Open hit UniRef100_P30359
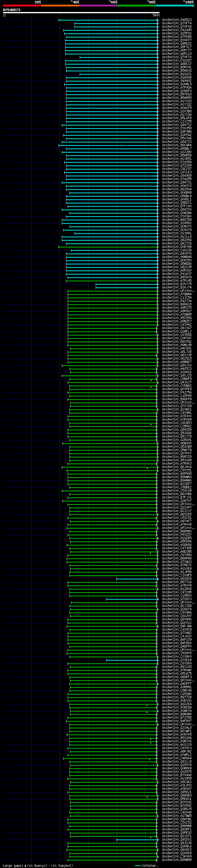The width and height of the screenshot is (197, 868). [177, 128]
